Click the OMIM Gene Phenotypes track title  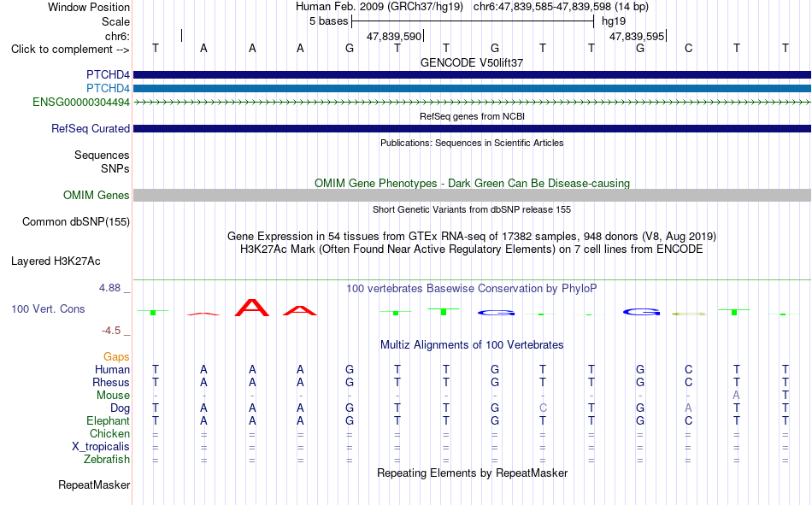[x=472, y=184]
